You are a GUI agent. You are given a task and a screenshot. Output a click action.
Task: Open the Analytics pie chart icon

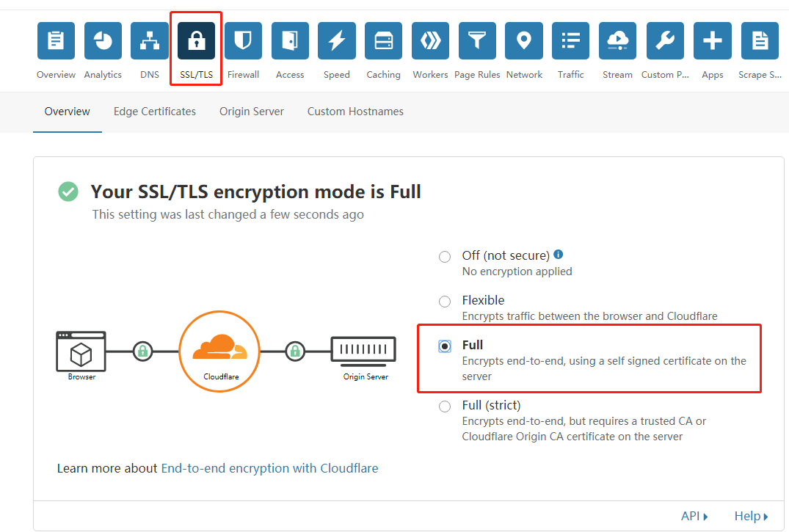click(103, 40)
